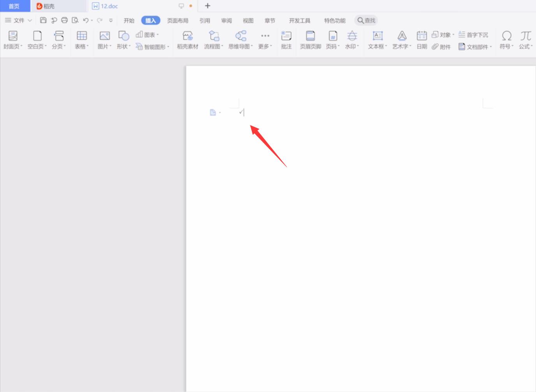Insert page number (页码)
This screenshot has width=536, height=392.
[x=333, y=40]
